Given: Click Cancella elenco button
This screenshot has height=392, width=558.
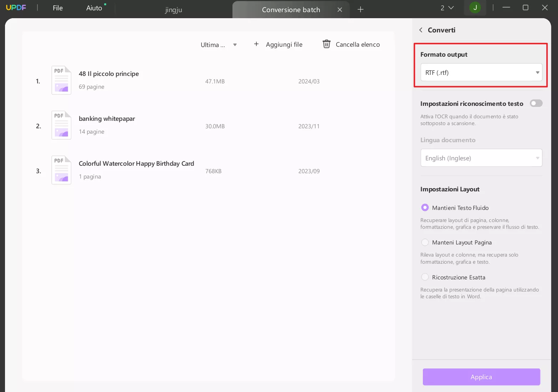Looking at the screenshot, I should (x=351, y=45).
